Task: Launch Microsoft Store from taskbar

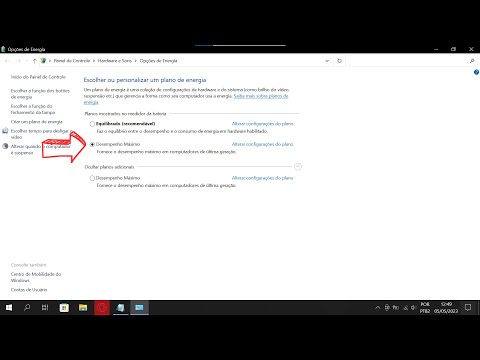Action: pyautogui.click(x=64, y=307)
